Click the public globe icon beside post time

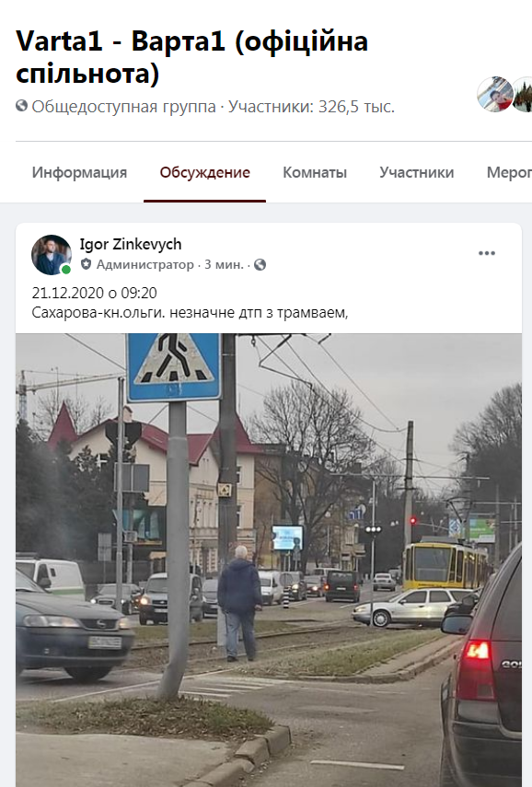(x=260, y=264)
